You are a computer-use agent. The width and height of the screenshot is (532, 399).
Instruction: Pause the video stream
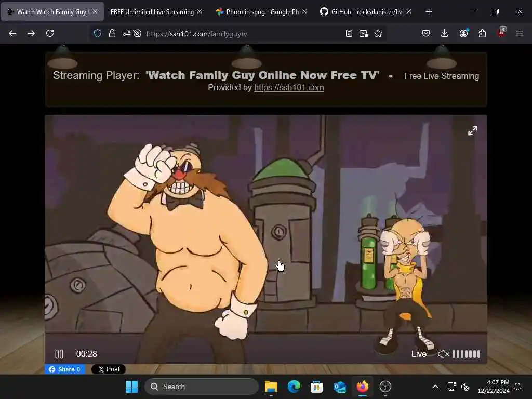click(x=59, y=354)
